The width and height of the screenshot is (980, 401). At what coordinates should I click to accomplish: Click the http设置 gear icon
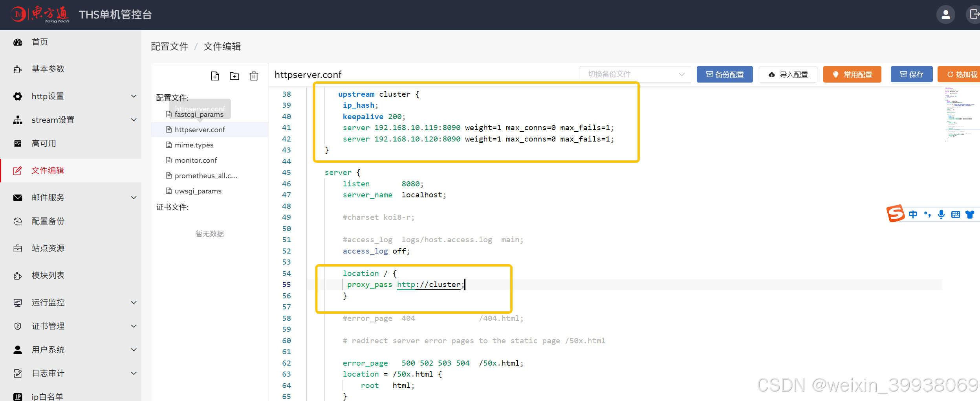tap(18, 96)
